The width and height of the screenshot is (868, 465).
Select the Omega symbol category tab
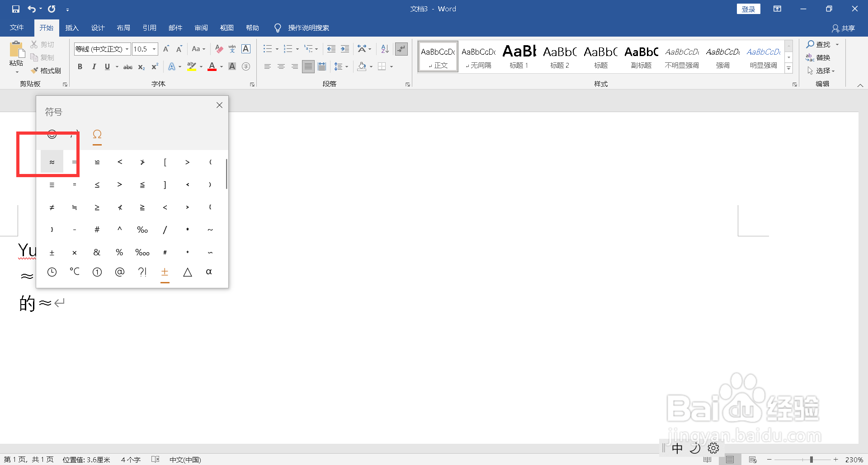tap(97, 134)
